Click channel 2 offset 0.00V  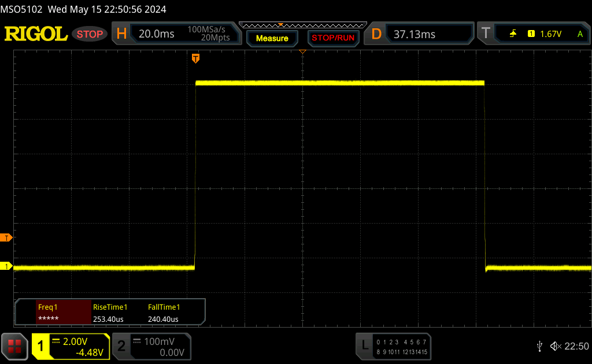click(172, 352)
